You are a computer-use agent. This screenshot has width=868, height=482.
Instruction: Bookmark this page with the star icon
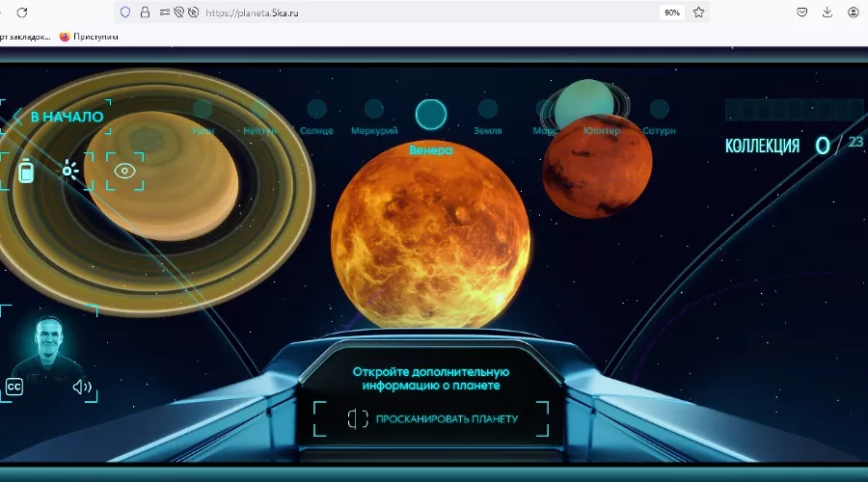click(698, 13)
